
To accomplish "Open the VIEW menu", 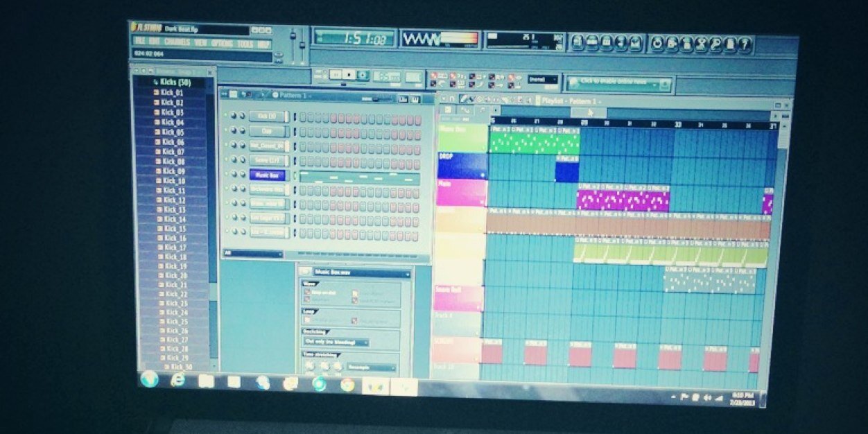I will pos(201,43).
